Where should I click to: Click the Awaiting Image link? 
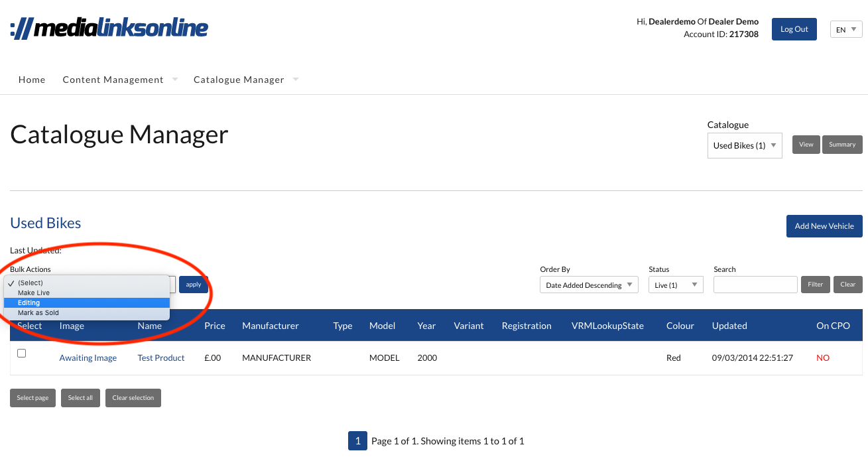(88, 358)
